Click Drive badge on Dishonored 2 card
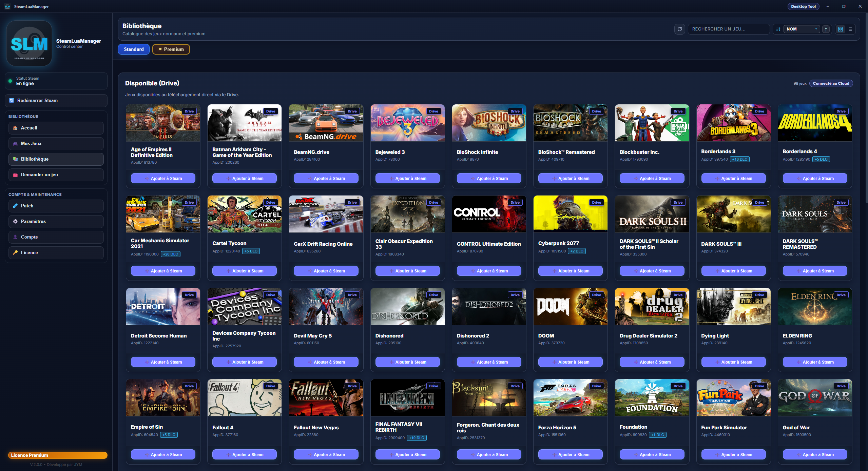 [x=515, y=295]
